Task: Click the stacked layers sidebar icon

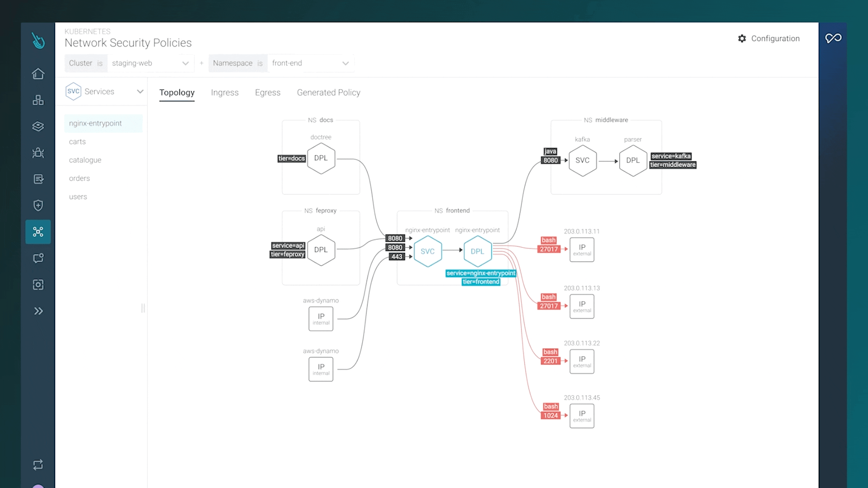Action: point(38,127)
